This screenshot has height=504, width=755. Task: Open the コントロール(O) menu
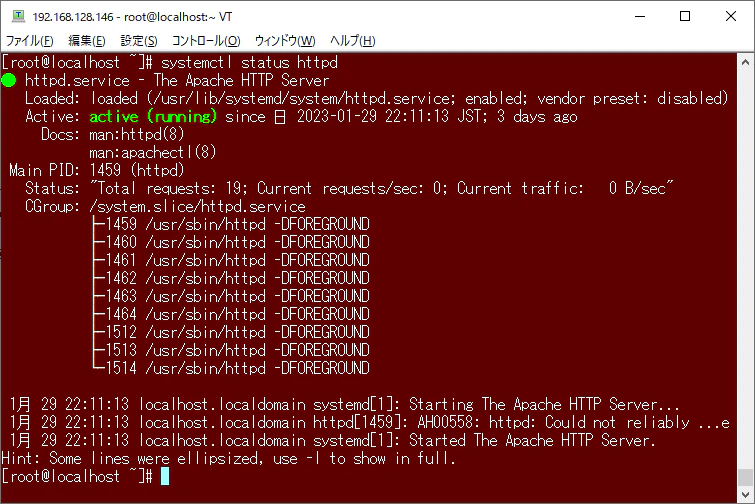206,41
